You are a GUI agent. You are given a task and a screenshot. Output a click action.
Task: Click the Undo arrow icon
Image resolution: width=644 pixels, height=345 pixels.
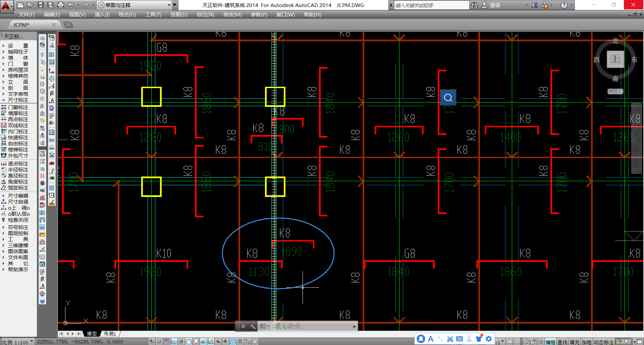71,5
